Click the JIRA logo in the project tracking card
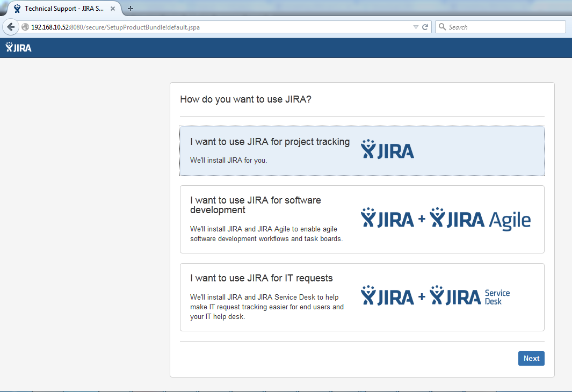This screenshot has height=392, width=572. tap(387, 149)
